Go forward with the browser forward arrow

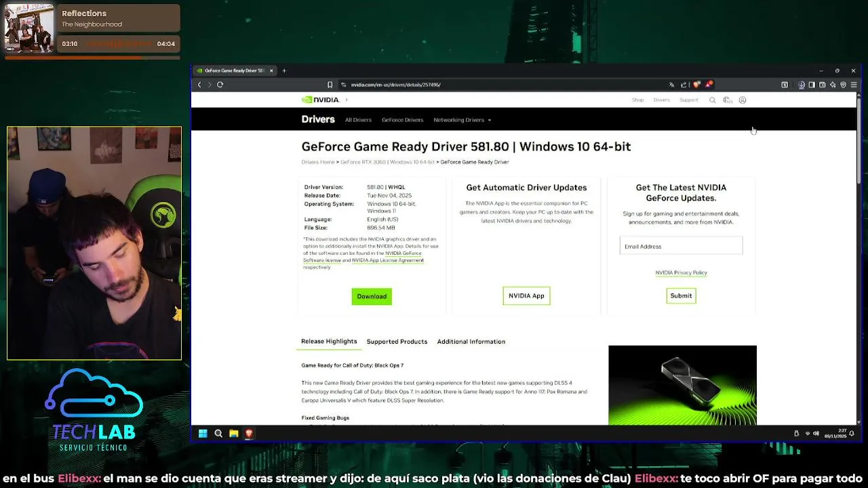pos(210,85)
